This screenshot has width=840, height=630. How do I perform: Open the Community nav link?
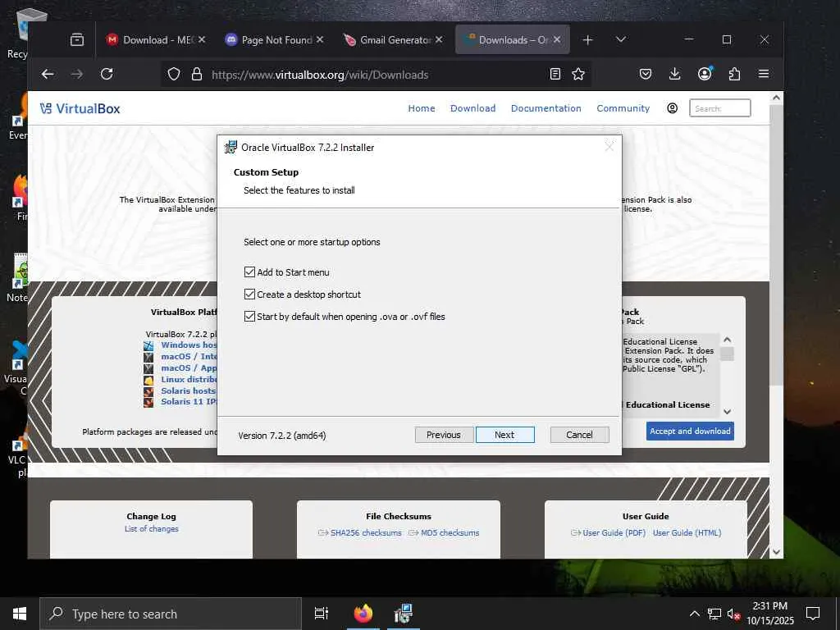pos(623,108)
